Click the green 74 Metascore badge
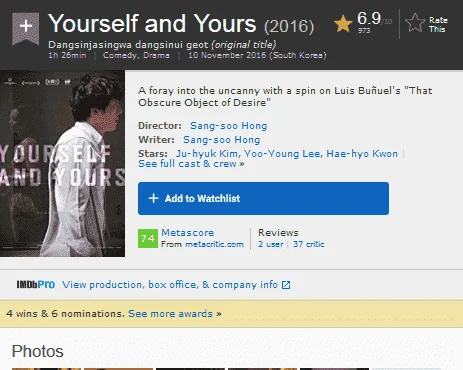463x370 pixels. coord(148,238)
